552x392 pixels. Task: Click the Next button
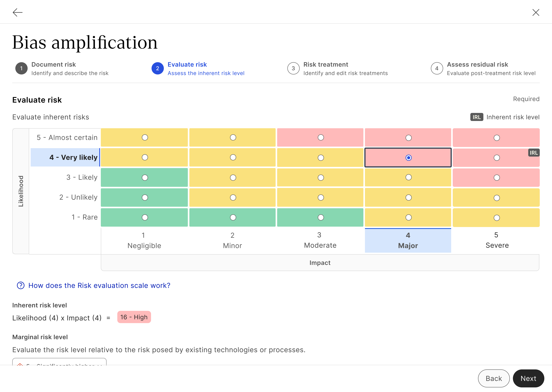click(528, 378)
